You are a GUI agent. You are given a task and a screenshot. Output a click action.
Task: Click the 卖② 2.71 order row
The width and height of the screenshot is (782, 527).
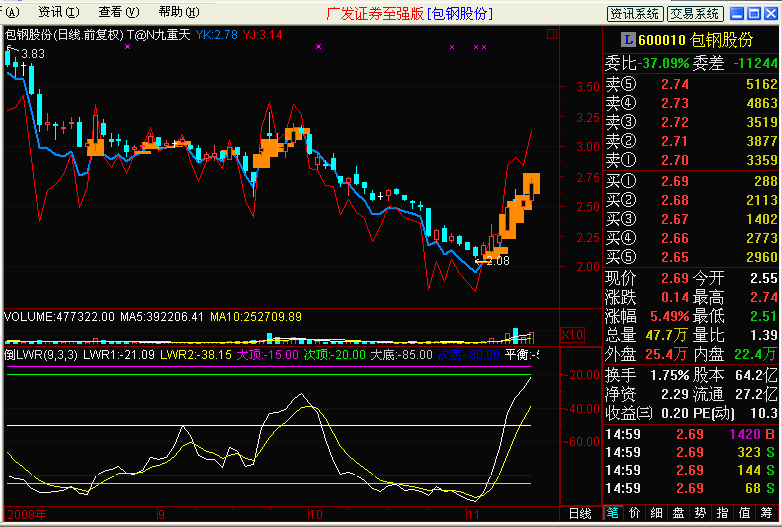[x=691, y=141]
